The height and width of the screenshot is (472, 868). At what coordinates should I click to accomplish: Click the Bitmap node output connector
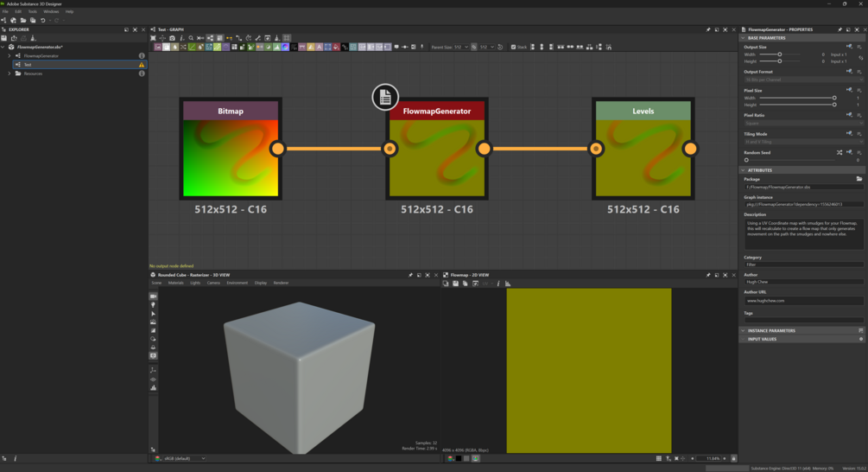277,149
